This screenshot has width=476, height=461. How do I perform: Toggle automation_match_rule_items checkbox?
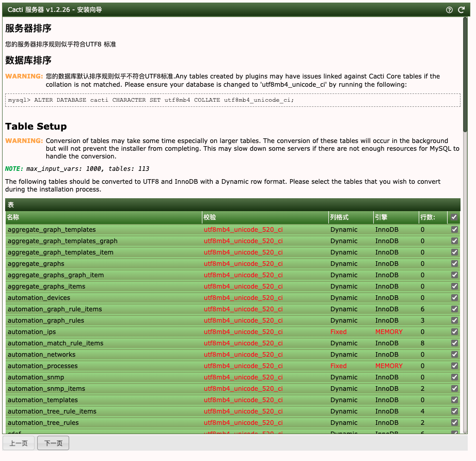(454, 343)
